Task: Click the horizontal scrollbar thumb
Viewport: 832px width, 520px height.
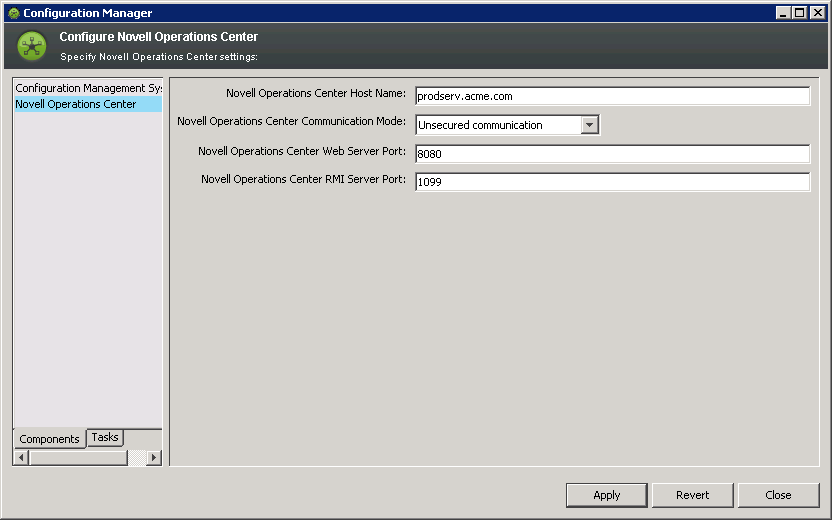Action: tap(78, 457)
